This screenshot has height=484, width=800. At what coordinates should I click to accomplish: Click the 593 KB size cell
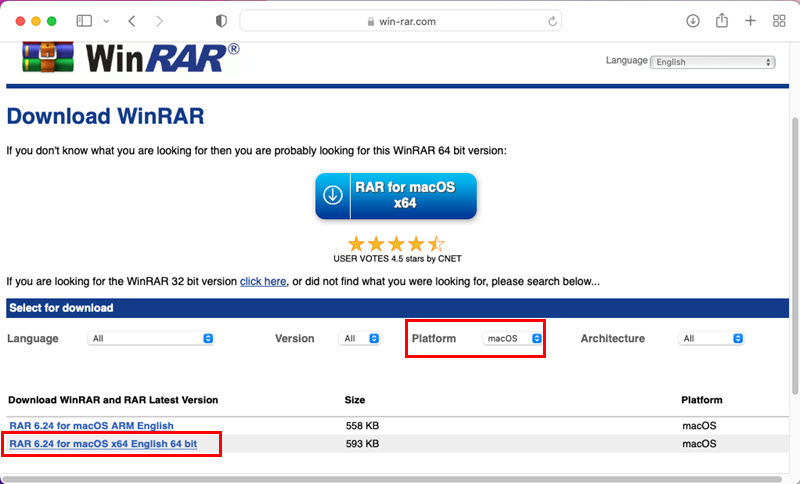coord(362,444)
